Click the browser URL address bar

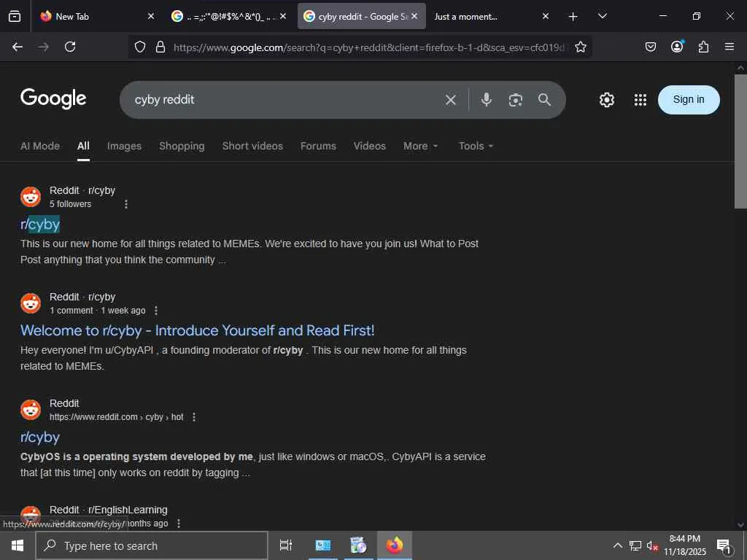(369, 47)
